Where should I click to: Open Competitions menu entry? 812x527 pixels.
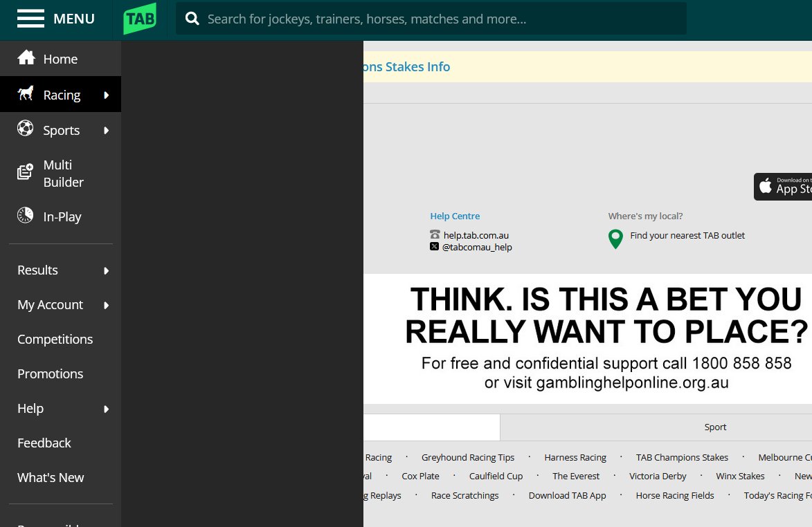tap(61, 340)
